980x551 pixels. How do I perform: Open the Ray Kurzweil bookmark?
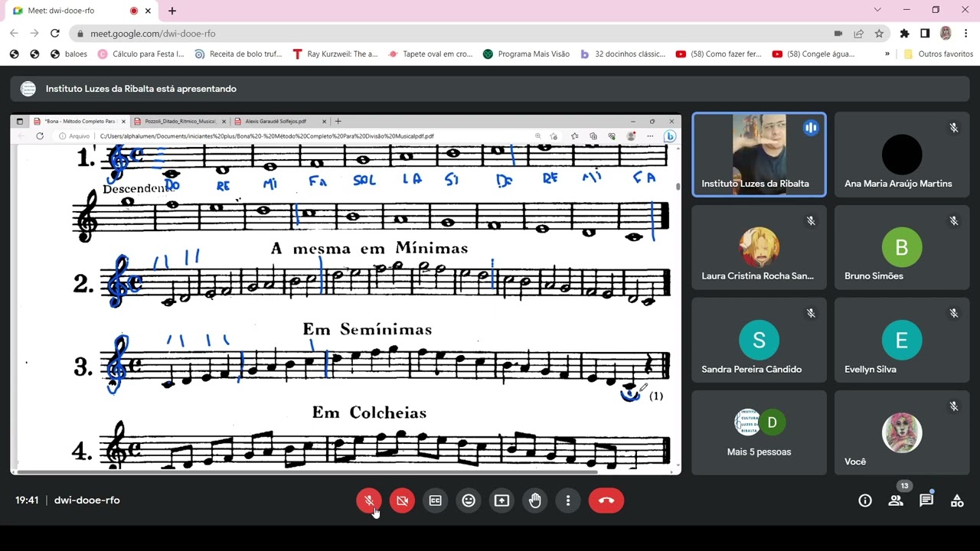(x=335, y=54)
